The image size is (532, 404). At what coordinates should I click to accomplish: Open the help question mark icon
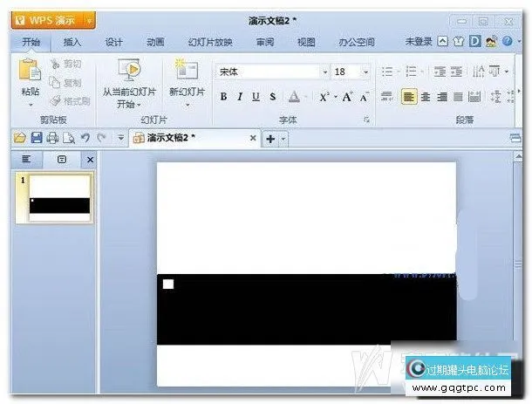[x=508, y=41]
